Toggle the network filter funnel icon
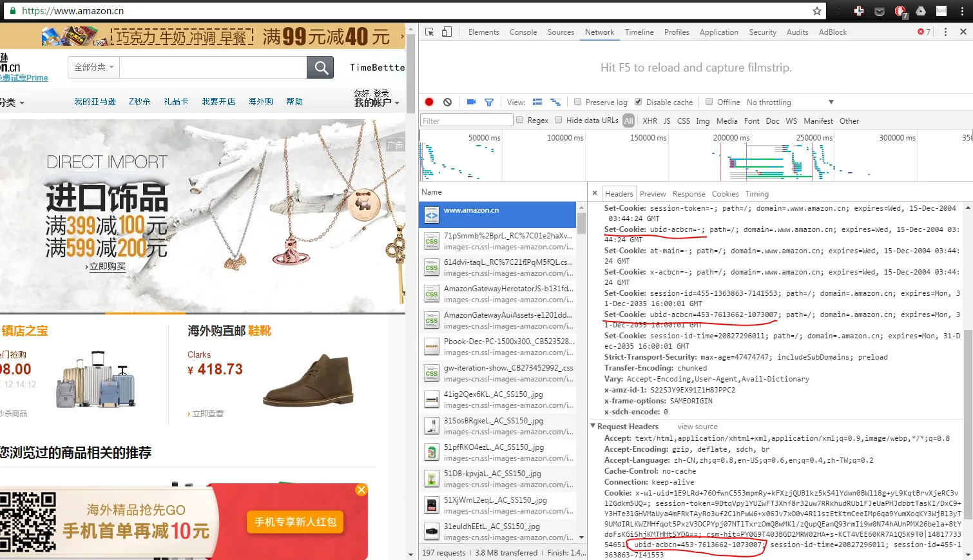Screen dimensions: 973x560 (x=489, y=102)
